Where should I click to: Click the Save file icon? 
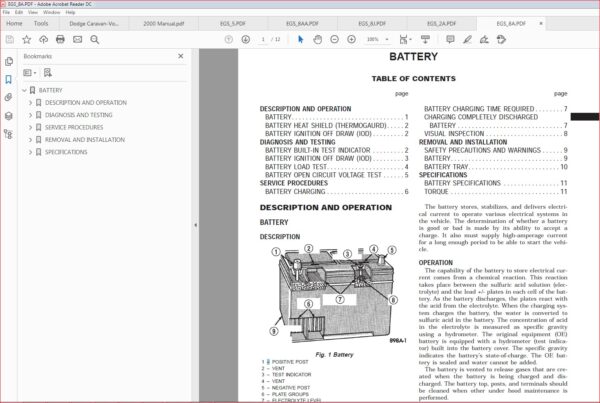(10, 39)
